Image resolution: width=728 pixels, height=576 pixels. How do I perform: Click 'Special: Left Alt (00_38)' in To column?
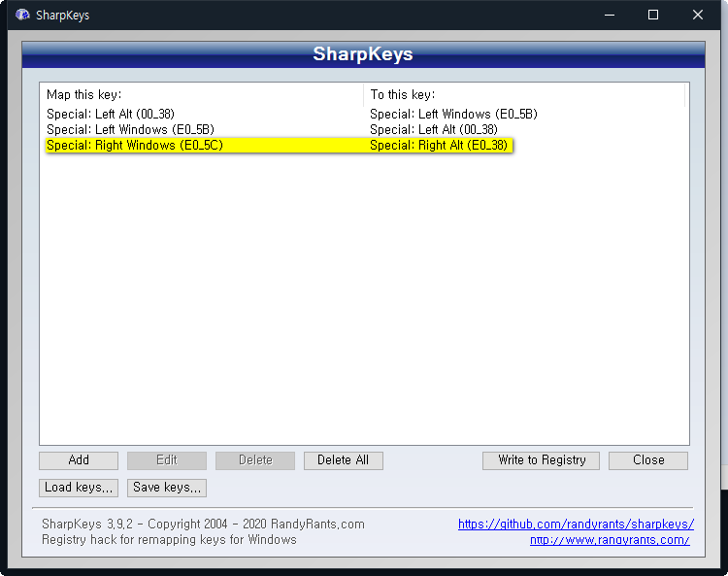(x=434, y=129)
